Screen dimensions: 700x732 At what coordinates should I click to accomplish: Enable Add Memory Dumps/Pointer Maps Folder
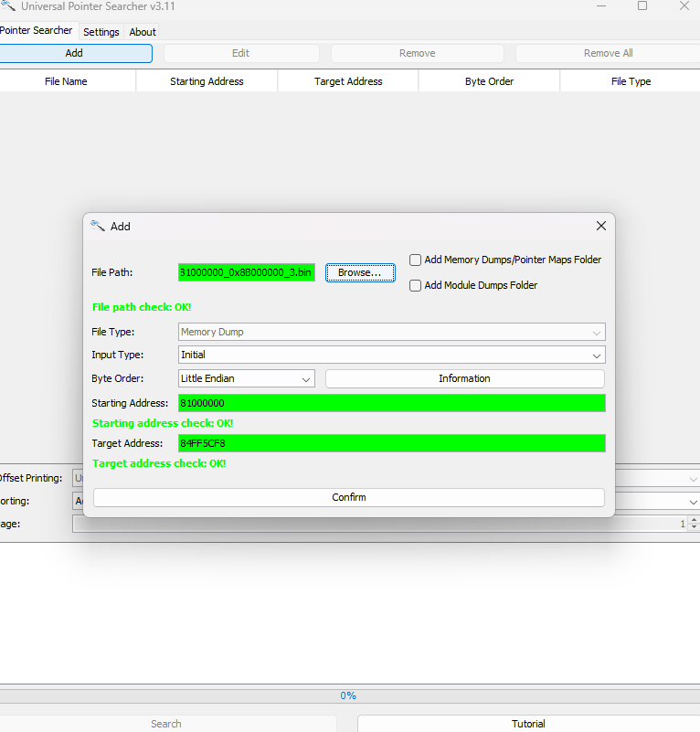tap(415, 260)
